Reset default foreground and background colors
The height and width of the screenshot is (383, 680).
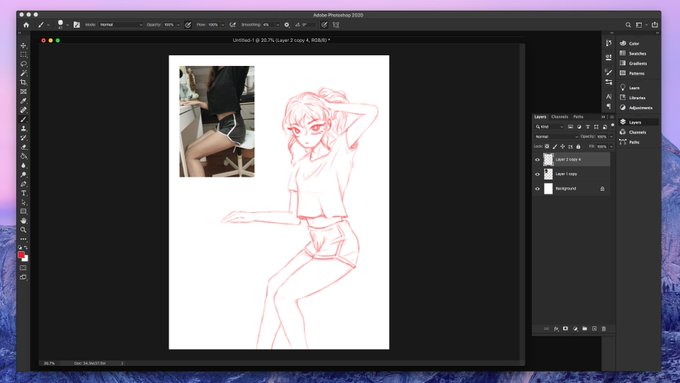coord(20,248)
